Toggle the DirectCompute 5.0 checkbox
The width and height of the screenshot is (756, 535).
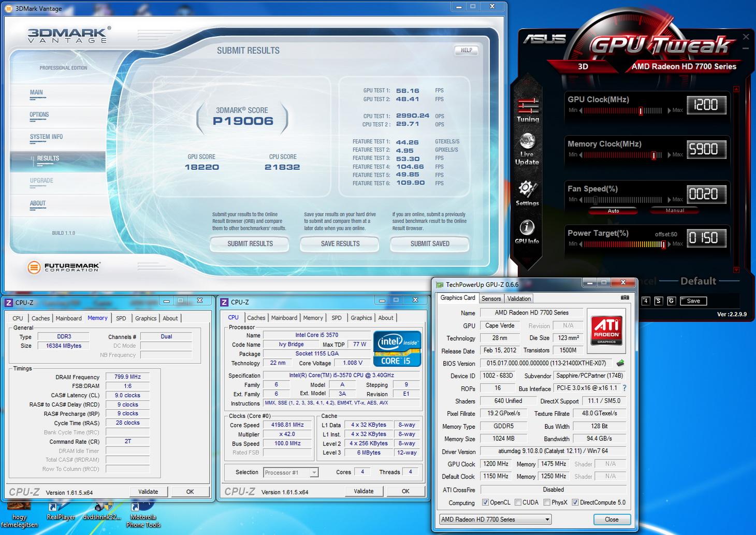[575, 502]
